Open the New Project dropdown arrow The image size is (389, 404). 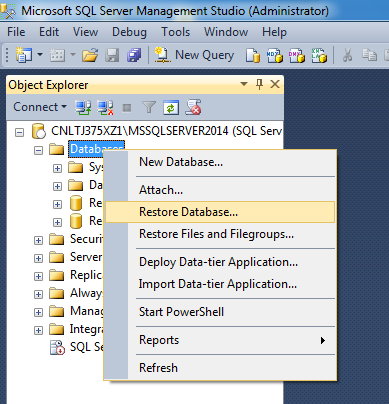pyautogui.click(x=40, y=54)
